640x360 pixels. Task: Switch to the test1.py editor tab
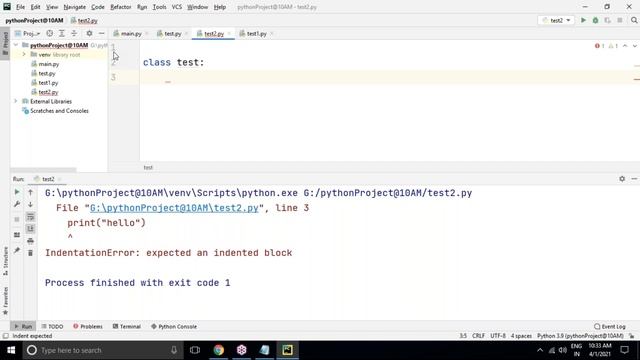(257, 33)
